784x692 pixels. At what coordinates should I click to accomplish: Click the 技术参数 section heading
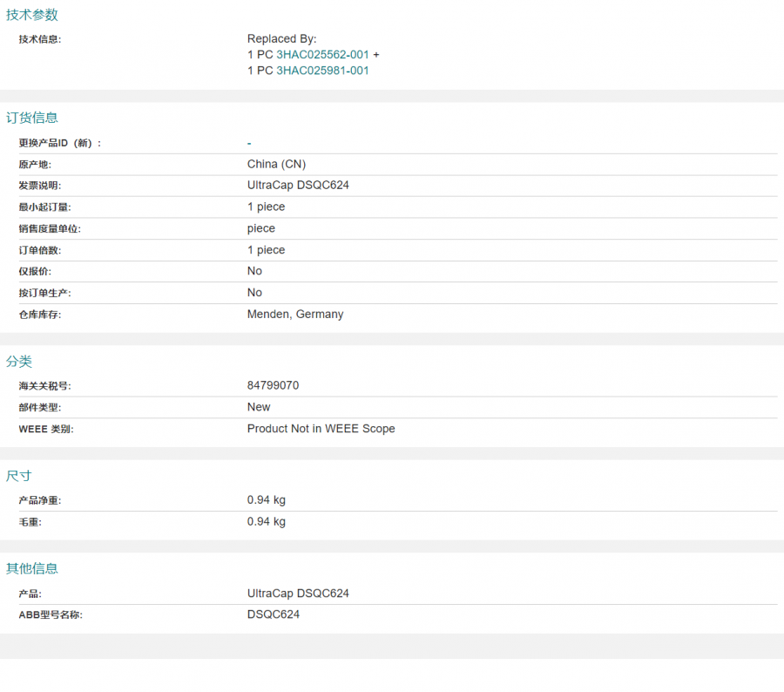click(x=32, y=15)
